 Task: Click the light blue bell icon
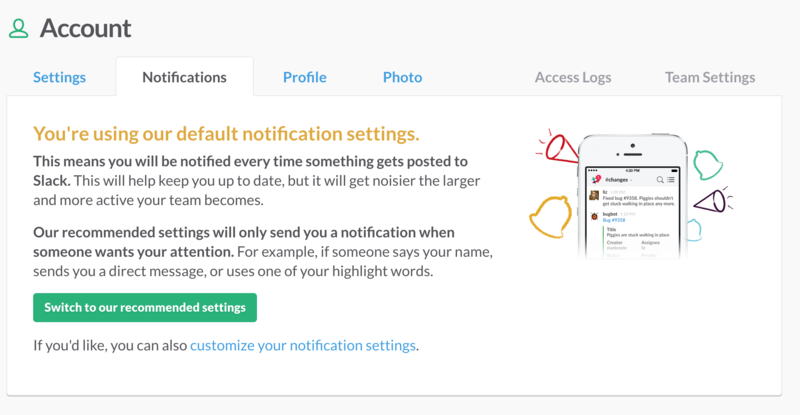[694, 230]
